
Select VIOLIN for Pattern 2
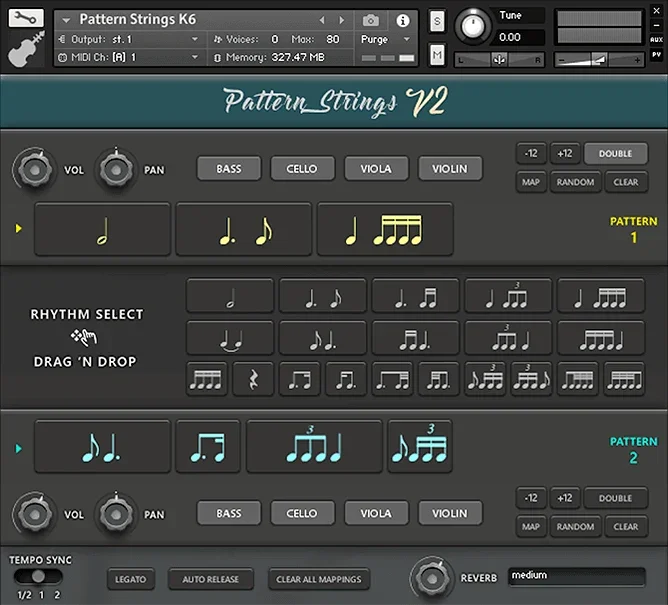tap(450, 513)
